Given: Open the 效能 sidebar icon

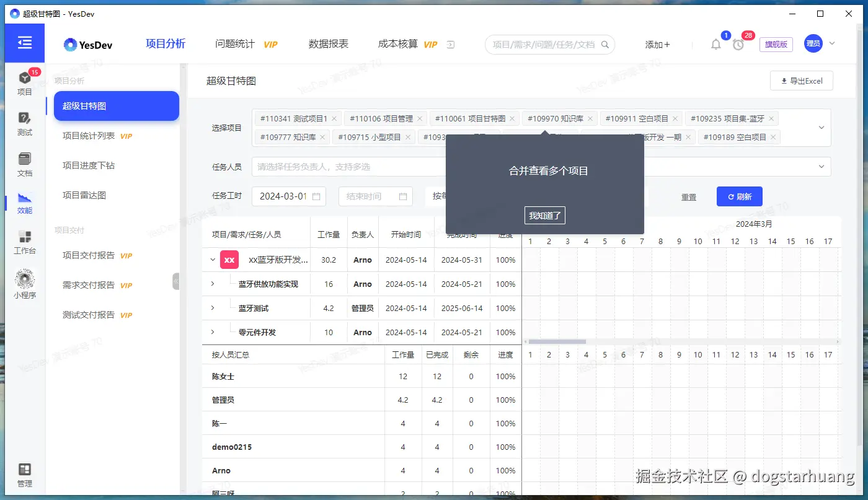Looking at the screenshot, I should coord(25,204).
